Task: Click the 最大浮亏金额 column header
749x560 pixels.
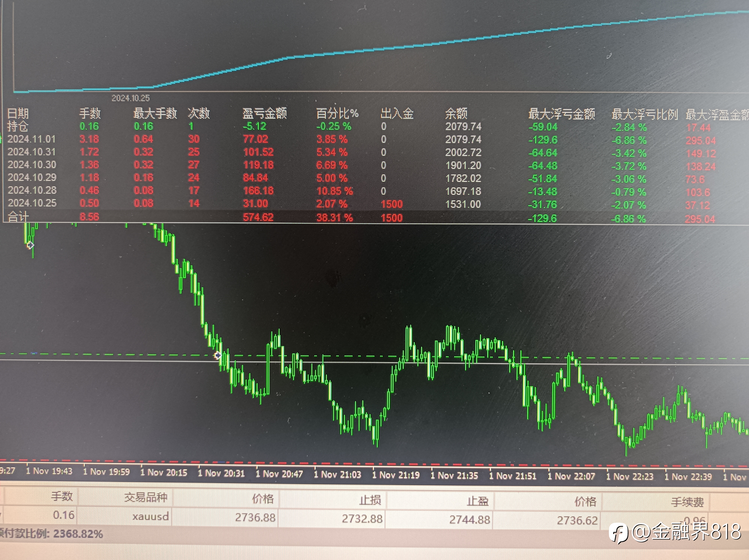Action: 562,114
